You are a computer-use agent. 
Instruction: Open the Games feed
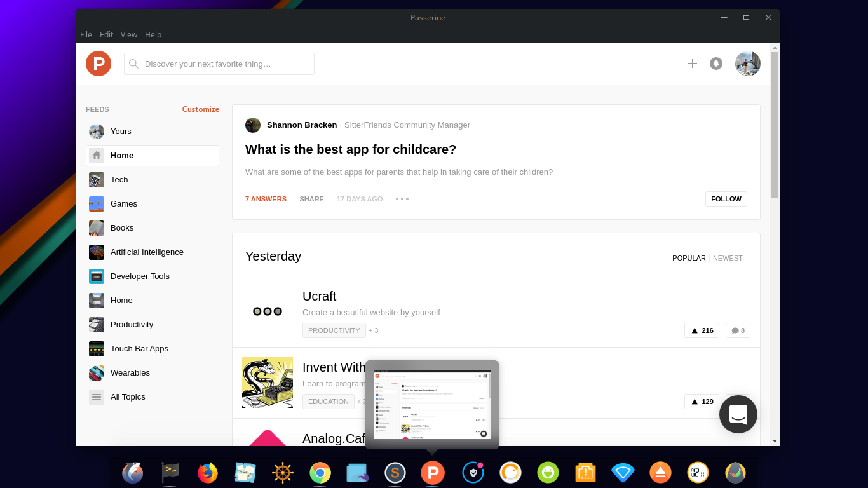[x=153, y=204]
